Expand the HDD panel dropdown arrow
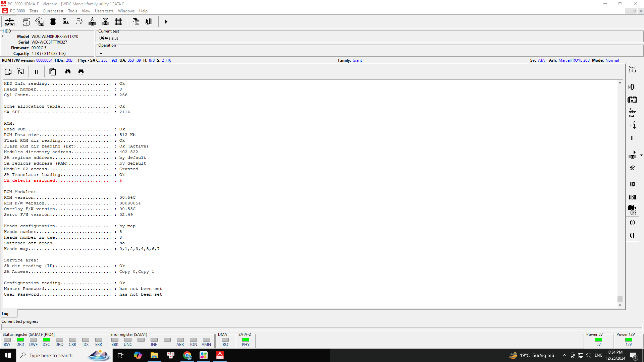644x362 pixels. click(2, 36)
